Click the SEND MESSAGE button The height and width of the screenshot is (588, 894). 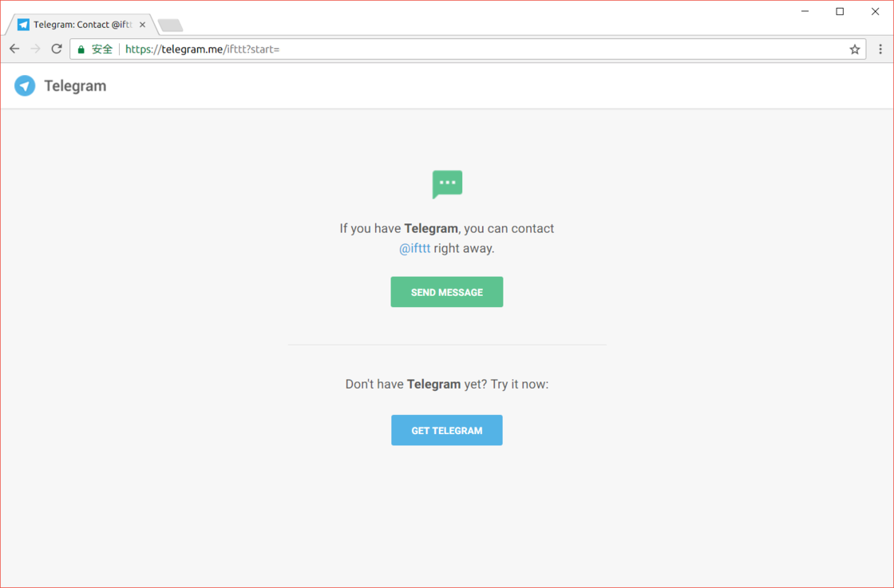pos(447,292)
